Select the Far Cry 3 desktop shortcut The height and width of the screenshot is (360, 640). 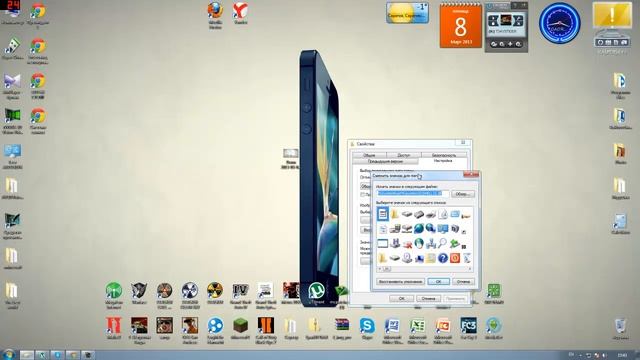tap(468, 329)
